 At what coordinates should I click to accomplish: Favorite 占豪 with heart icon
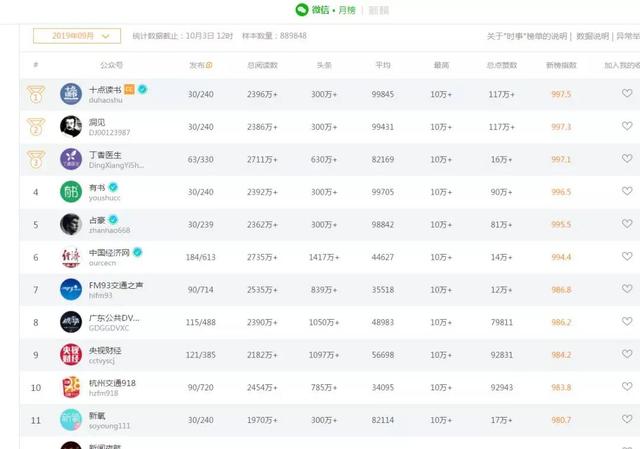pyautogui.click(x=627, y=224)
